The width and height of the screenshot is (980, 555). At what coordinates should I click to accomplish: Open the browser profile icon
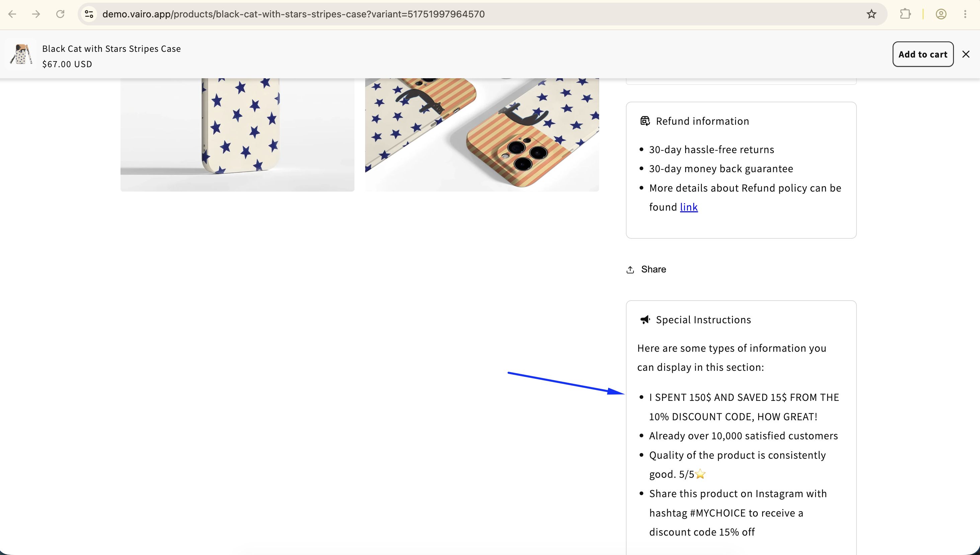[x=941, y=14]
